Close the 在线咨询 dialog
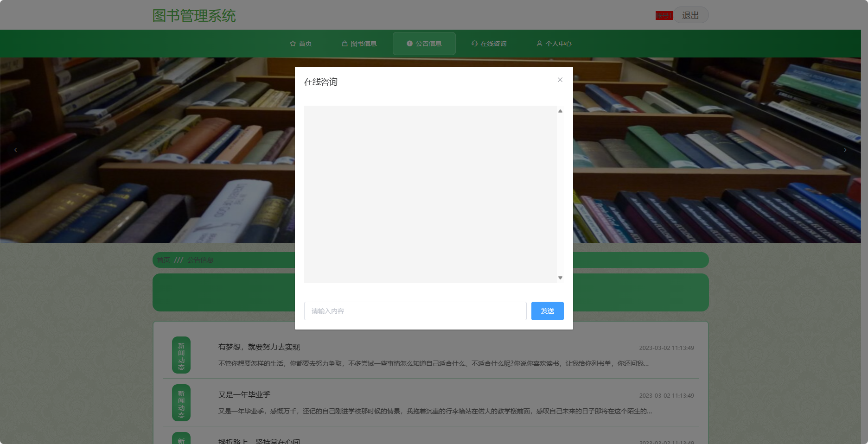Image resolution: width=868 pixels, height=444 pixels. pyautogui.click(x=560, y=80)
